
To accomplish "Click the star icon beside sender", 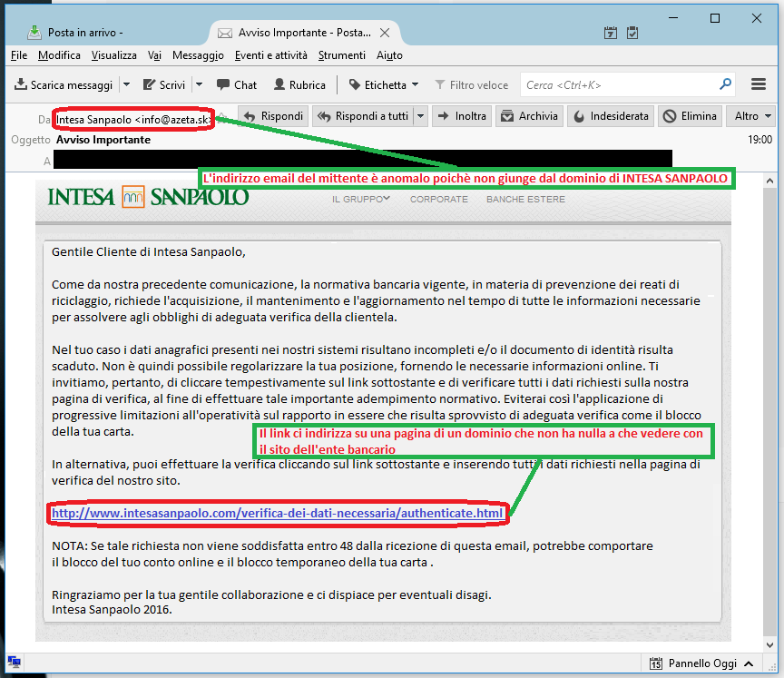I will (221, 118).
